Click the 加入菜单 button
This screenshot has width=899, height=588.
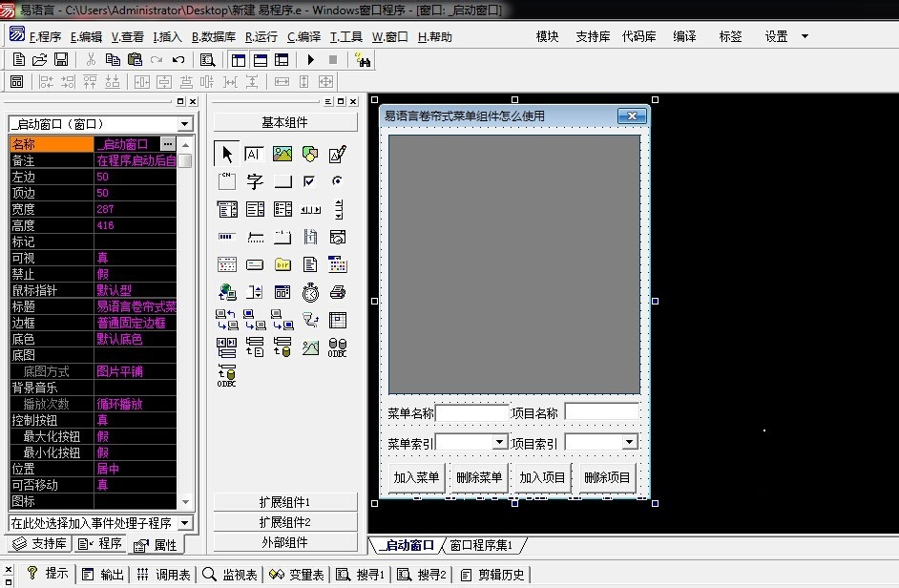(416, 477)
